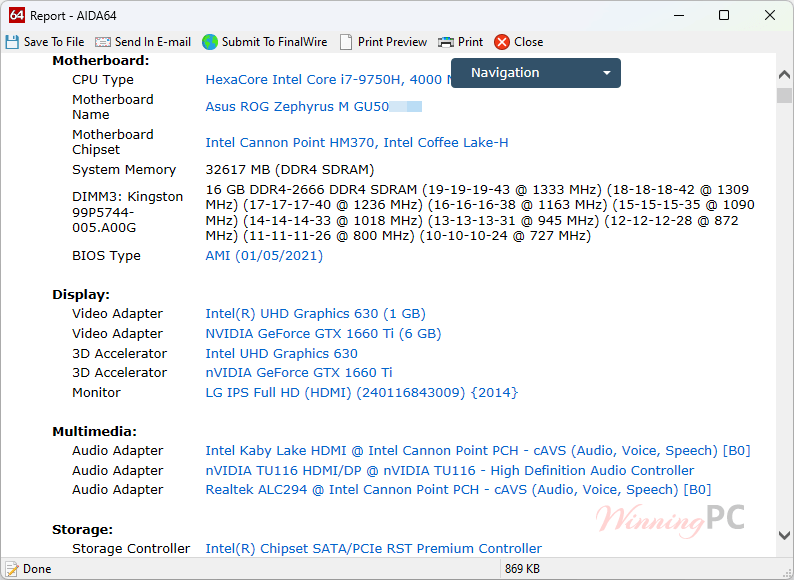Click the Storage Controller label
The image size is (794, 580).
(x=131, y=549)
